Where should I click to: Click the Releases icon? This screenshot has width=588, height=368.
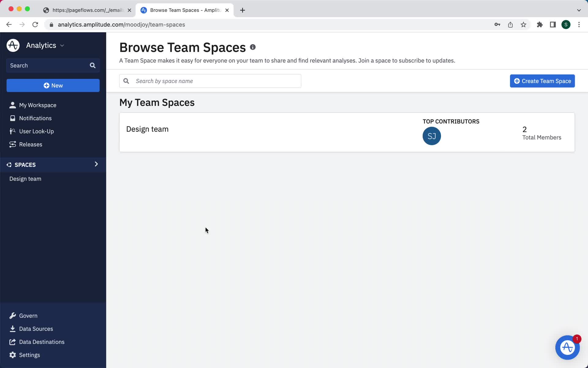coord(13,144)
